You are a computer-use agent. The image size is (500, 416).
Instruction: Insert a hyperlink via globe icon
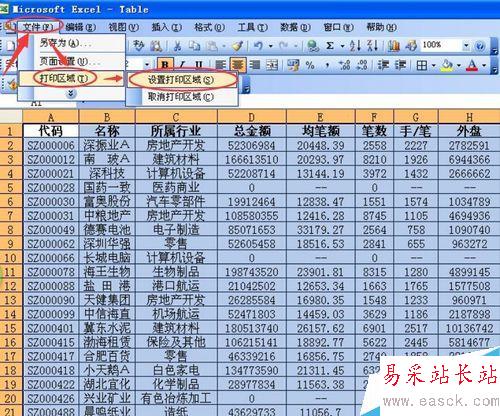(x=313, y=46)
